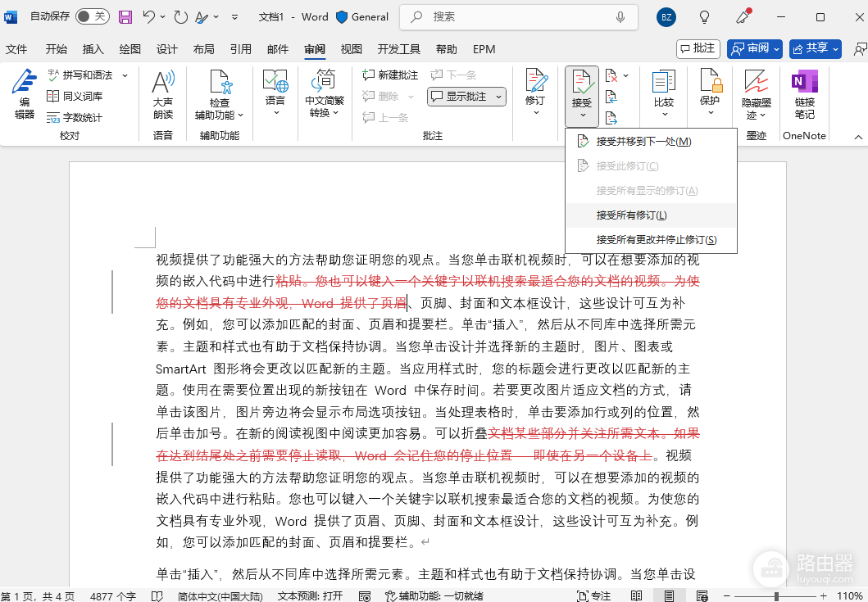Viewport: 868px width, 602px height.
Task: Click the BZ account avatar
Action: 666,17
